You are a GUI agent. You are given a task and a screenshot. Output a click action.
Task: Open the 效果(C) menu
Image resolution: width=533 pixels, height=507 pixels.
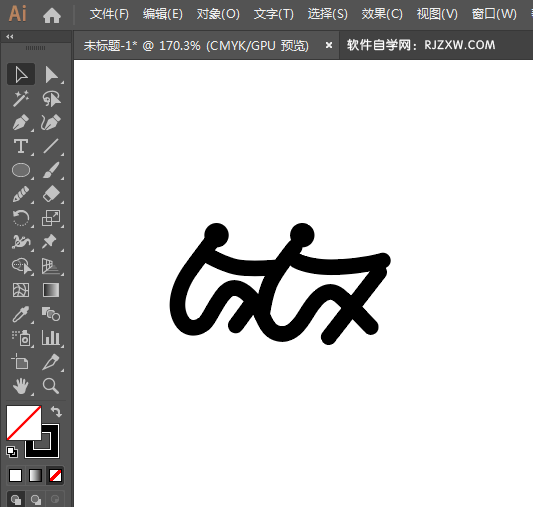[382, 14]
